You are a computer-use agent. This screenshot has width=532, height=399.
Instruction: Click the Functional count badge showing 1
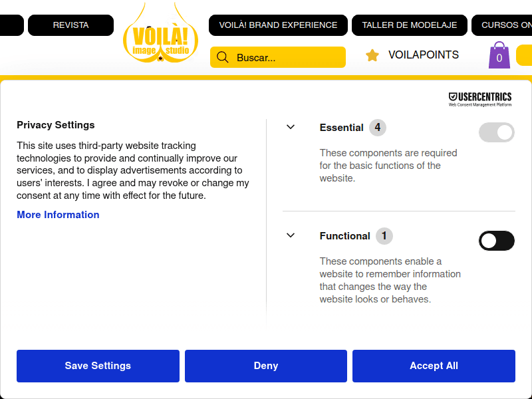[385, 235]
